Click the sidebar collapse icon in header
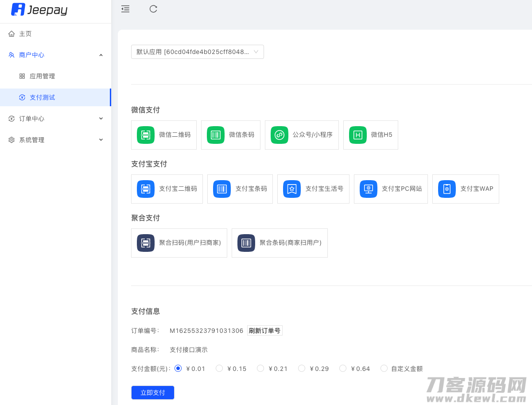This screenshot has width=532, height=405. click(x=125, y=9)
